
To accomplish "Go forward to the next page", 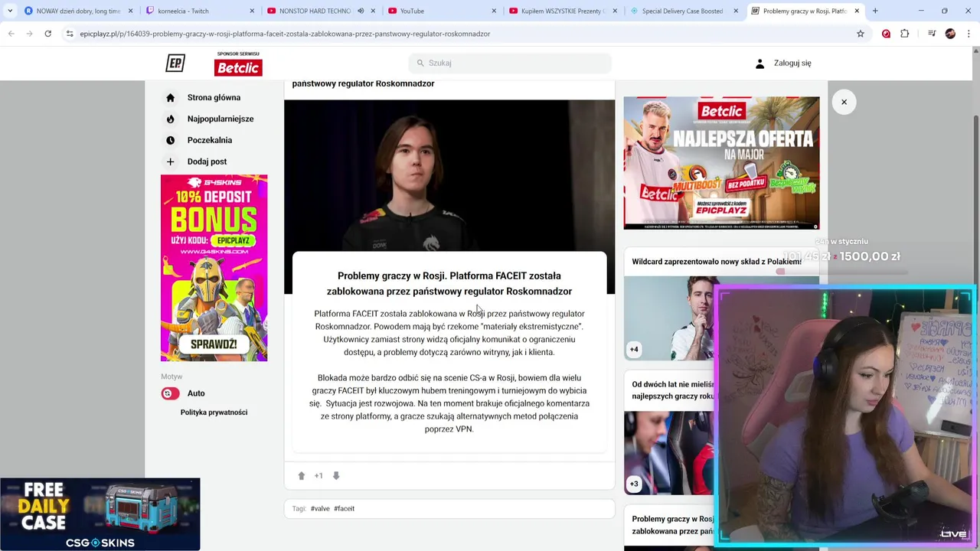I will (29, 34).
